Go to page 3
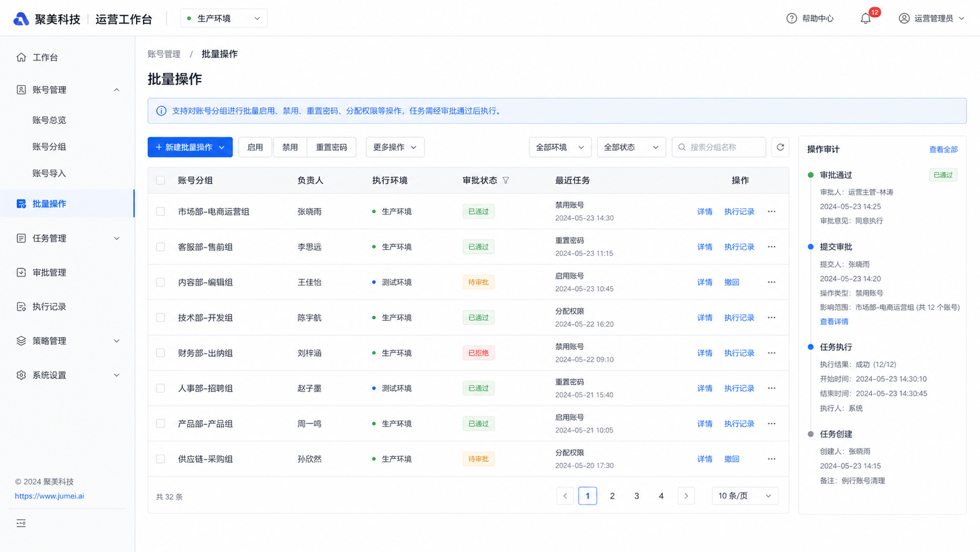 (637, 496)
